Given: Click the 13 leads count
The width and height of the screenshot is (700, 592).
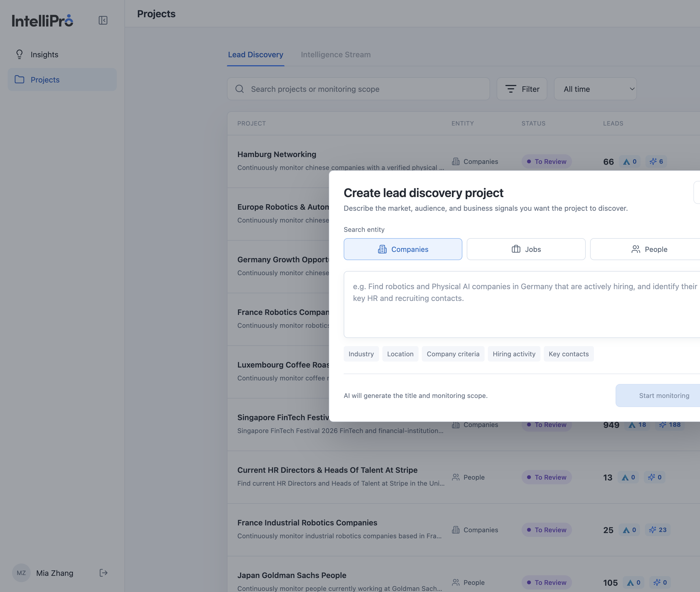Looking at the screenshot, I should (x=608, y=477).
